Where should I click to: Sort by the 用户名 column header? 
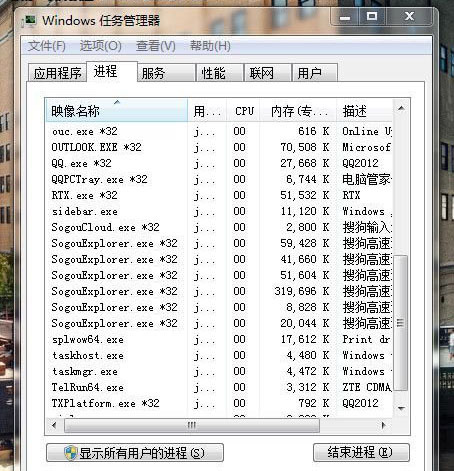207,111
